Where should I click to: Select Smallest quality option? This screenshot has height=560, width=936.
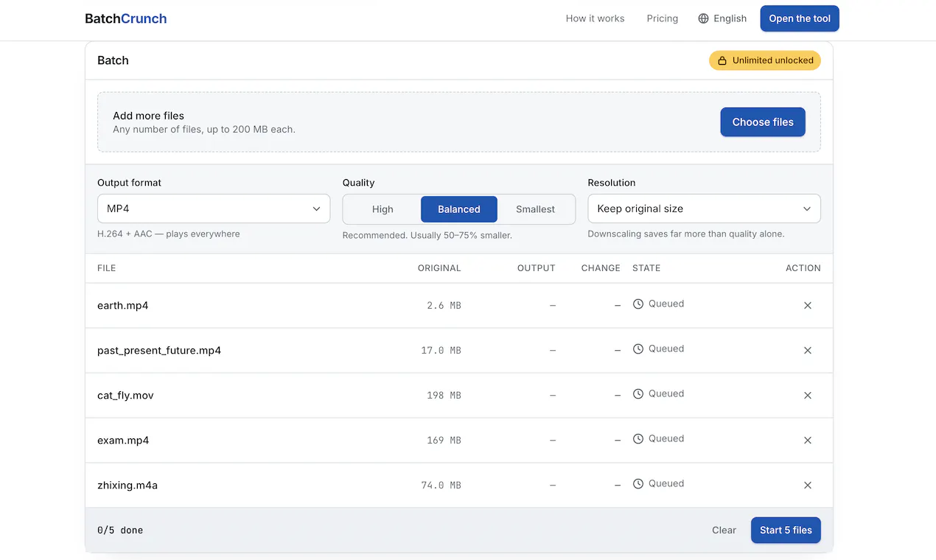pos(535,209)
